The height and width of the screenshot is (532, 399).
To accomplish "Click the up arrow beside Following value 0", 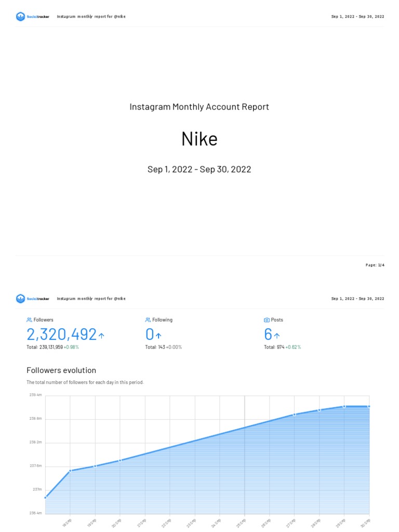I will click(158, 336).
